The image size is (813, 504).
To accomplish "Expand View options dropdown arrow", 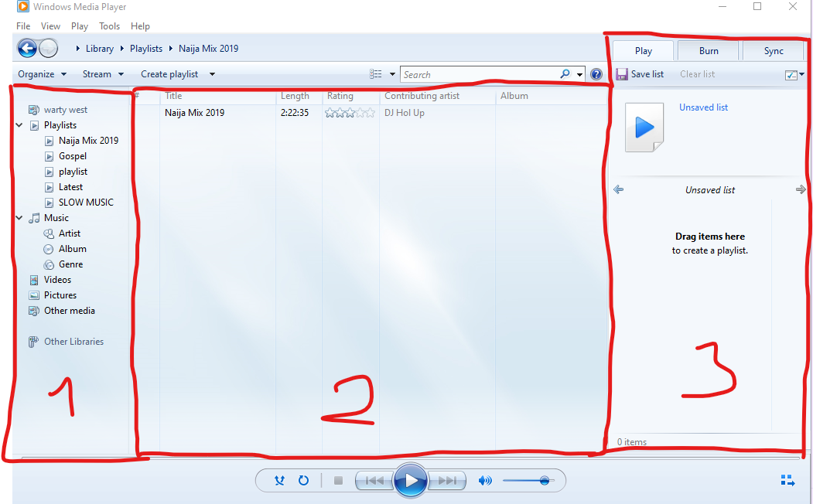I will point(392,74).
